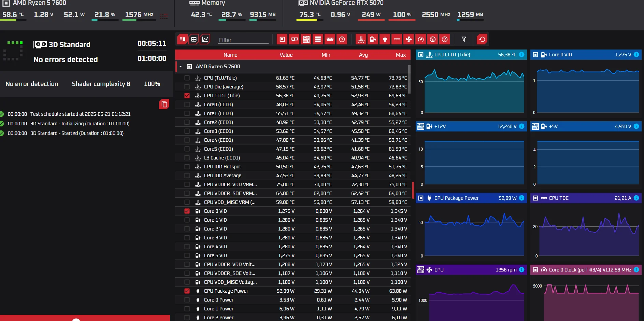The image size is (644, 321).
Task: Filter sensors by temperature type
Action: tap(361, 40)
